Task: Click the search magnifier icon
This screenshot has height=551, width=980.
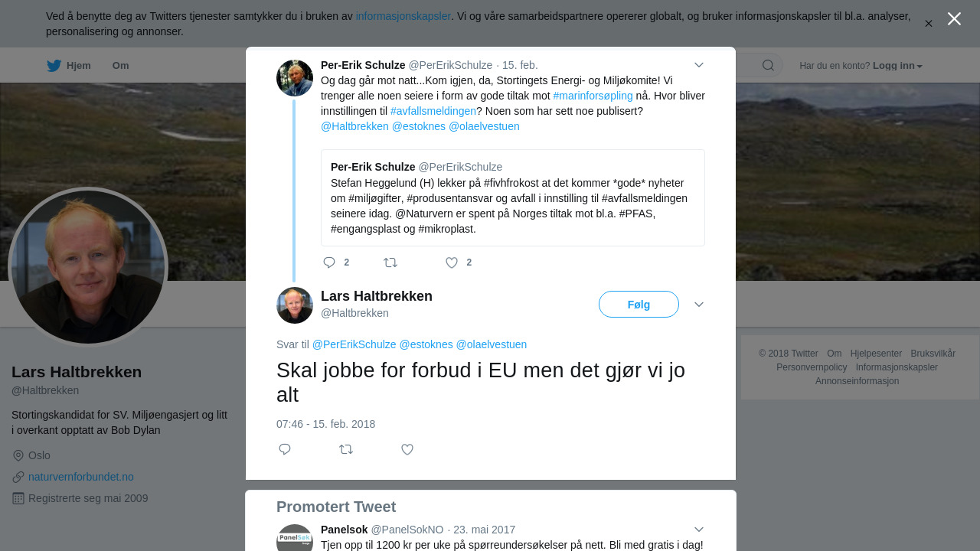Action: click(x=768, y=65)
